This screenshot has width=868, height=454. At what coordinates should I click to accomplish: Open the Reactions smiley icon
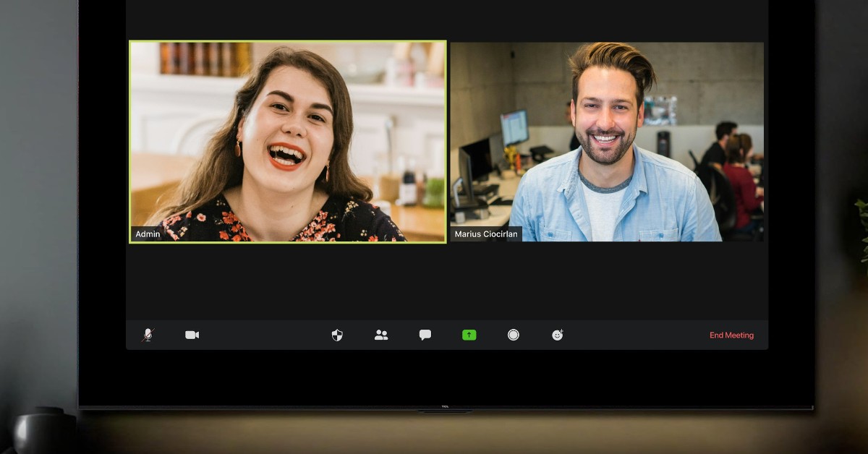(558, 335)
